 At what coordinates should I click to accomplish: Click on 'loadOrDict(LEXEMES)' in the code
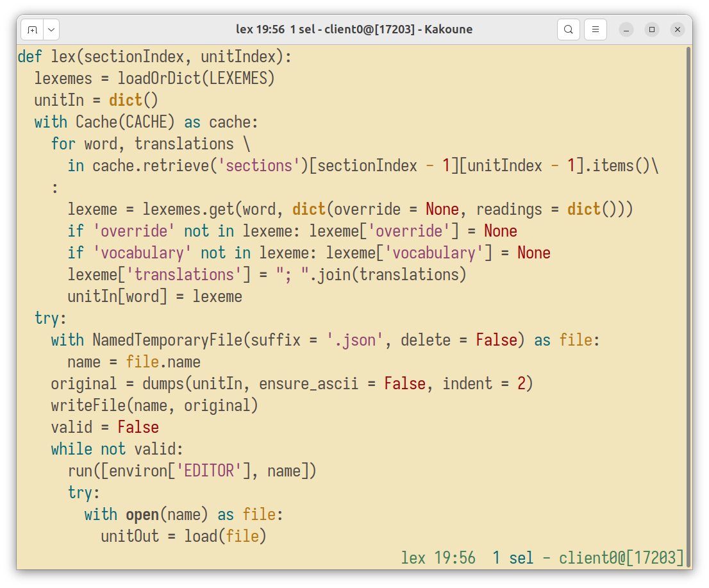pos(196,79)
